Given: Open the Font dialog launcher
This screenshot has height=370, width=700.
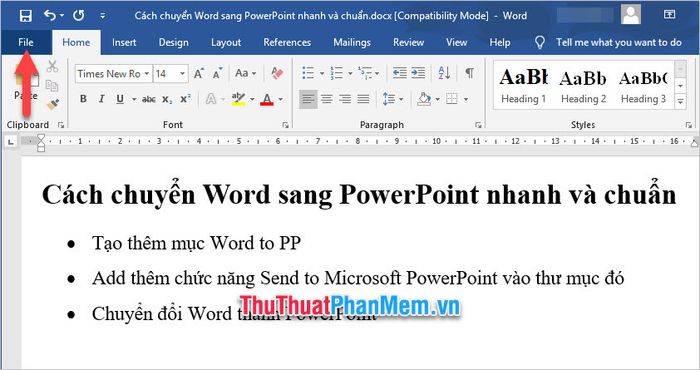Looking at the screenshot, I should pyautogui.click(x=285, y=125).
